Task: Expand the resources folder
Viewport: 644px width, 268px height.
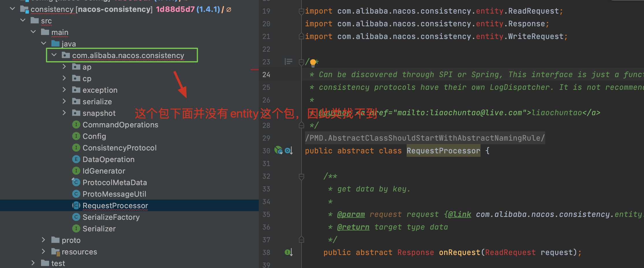Action: [44, 251]
